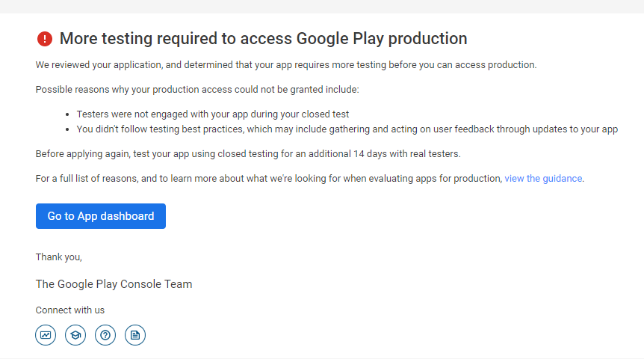644x359 pixels.
Task: Click the "Connect with us" label
Action: (70, 310)
